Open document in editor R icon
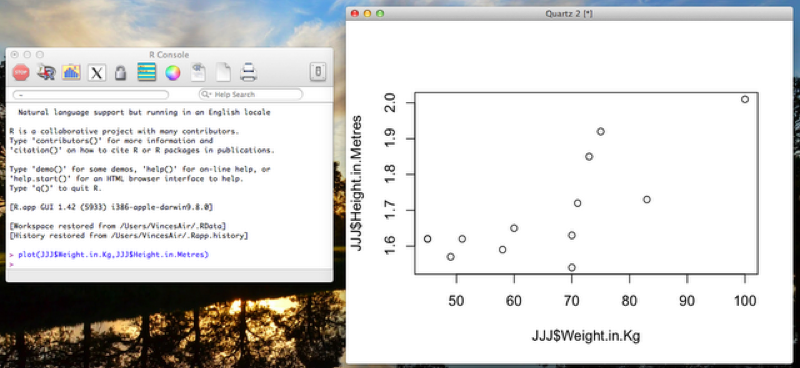Screen dimensions: 800x368 coord(198,72)
